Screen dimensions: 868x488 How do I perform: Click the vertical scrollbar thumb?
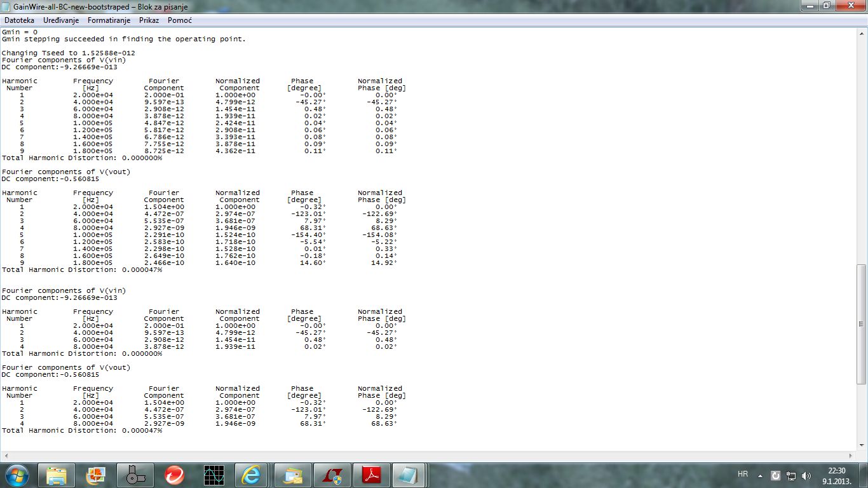tap(862, 324)
